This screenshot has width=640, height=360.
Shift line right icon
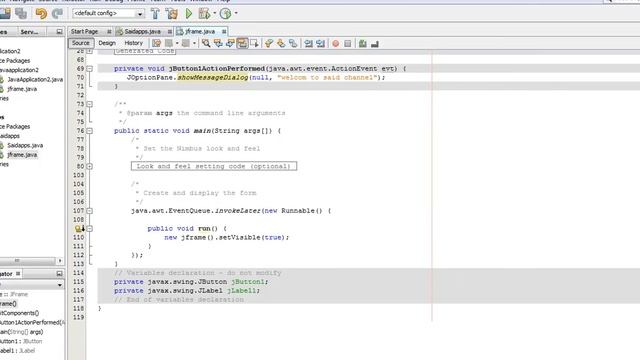pos(320,43)
